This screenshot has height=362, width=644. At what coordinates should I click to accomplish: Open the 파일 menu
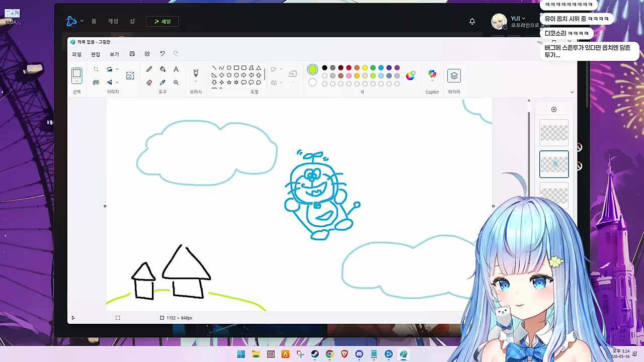pos(76,54)
